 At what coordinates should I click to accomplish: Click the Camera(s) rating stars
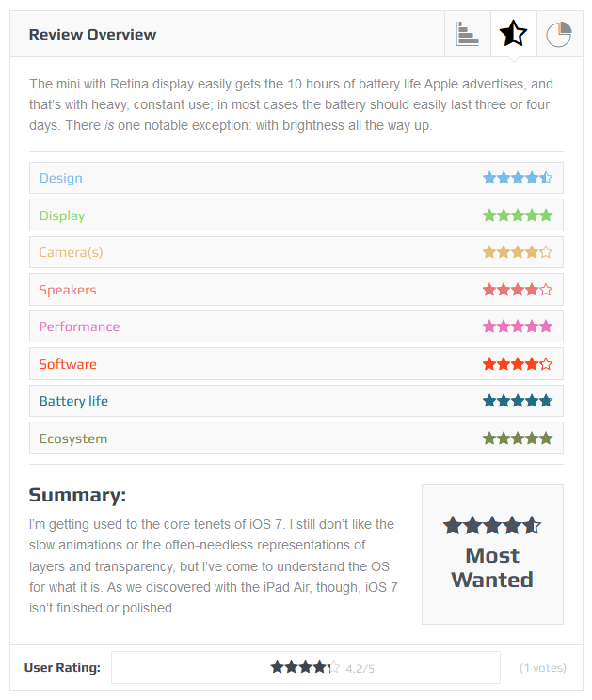tap(517, 252)
